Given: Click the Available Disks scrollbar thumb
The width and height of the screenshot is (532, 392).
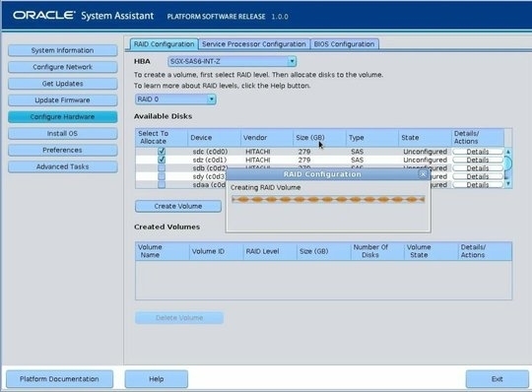Looking at the screenshot, I should click(508, 163).
